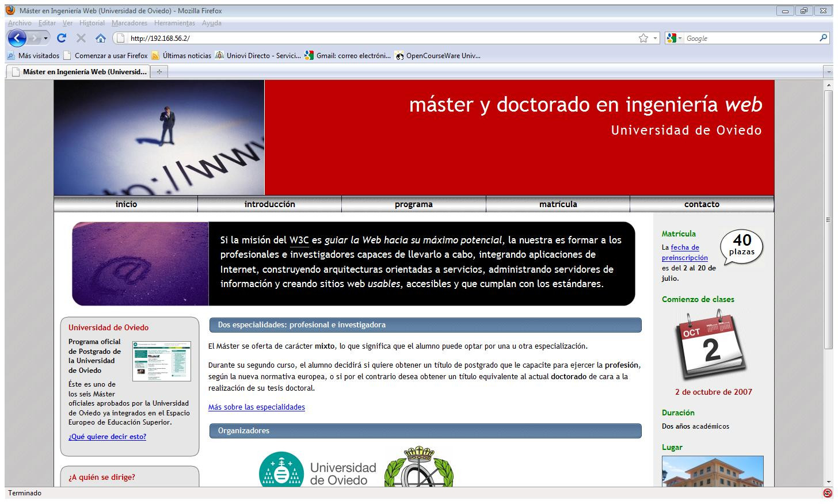Click the OCT 2 calendar image
This screenshot has width=838, height=504.
pos(712,345)
